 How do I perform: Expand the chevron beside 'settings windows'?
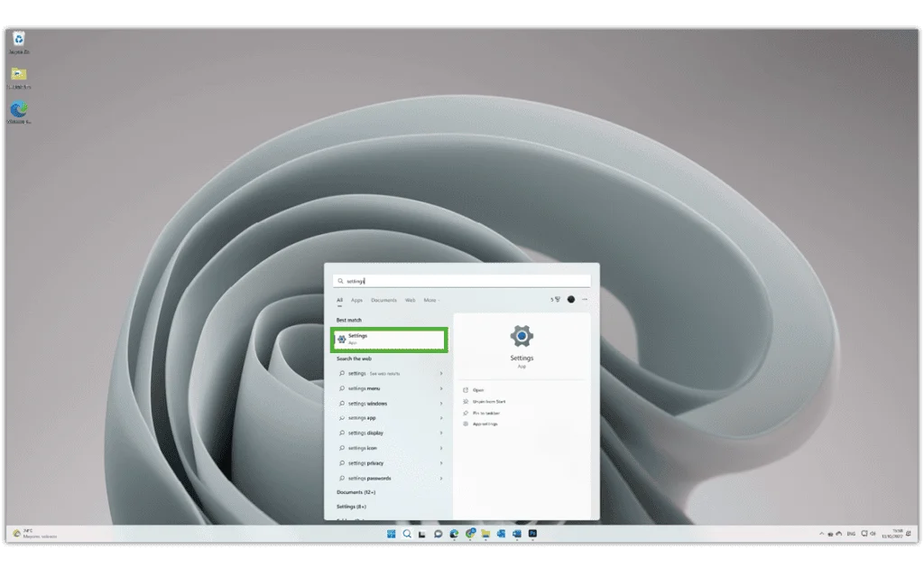(x=440, y=404)
